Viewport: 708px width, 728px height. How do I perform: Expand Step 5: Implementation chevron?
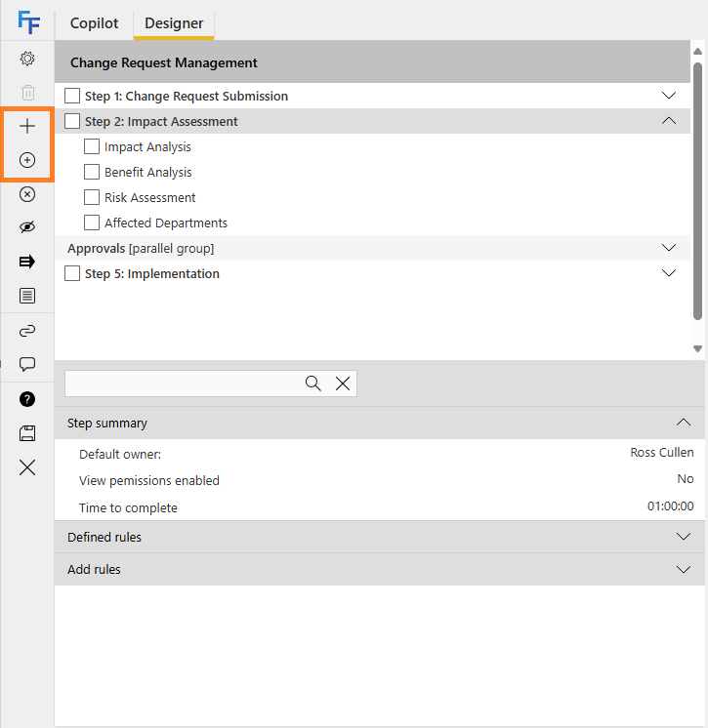[x=669, y=273]
